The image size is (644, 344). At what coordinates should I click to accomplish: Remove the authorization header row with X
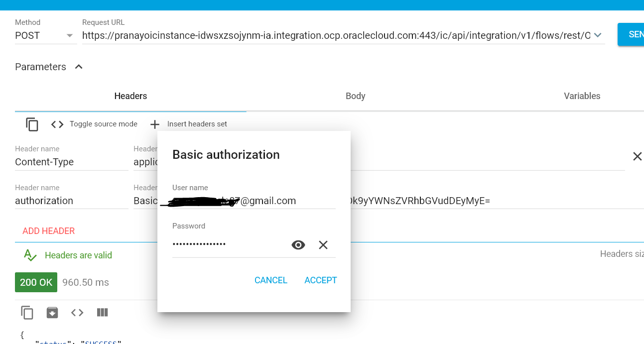(x=638, y=156)
